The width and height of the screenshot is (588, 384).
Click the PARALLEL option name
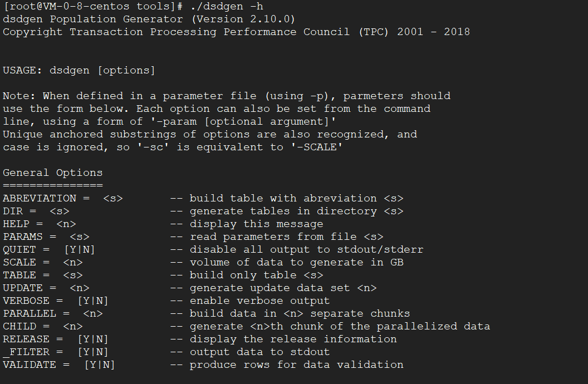(30, 313)
